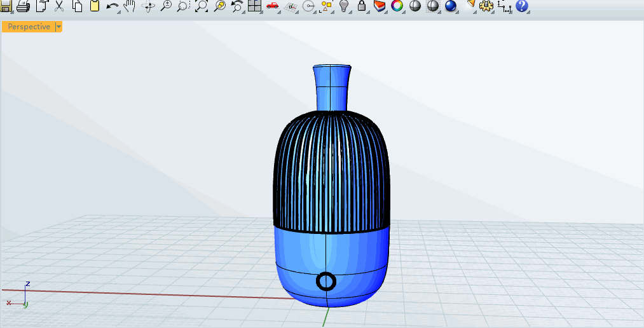Viewport: 644px width, 328px height.
Task: Select the black ring on vase base
Action: (x=326, y=282)
